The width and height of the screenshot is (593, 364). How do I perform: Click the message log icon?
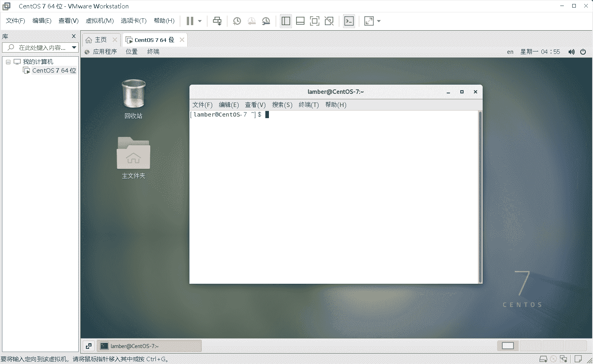click(x=578, y=359)
